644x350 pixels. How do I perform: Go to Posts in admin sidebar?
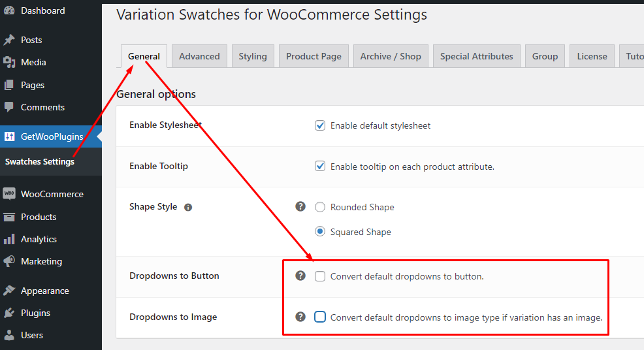coord(31,40)
